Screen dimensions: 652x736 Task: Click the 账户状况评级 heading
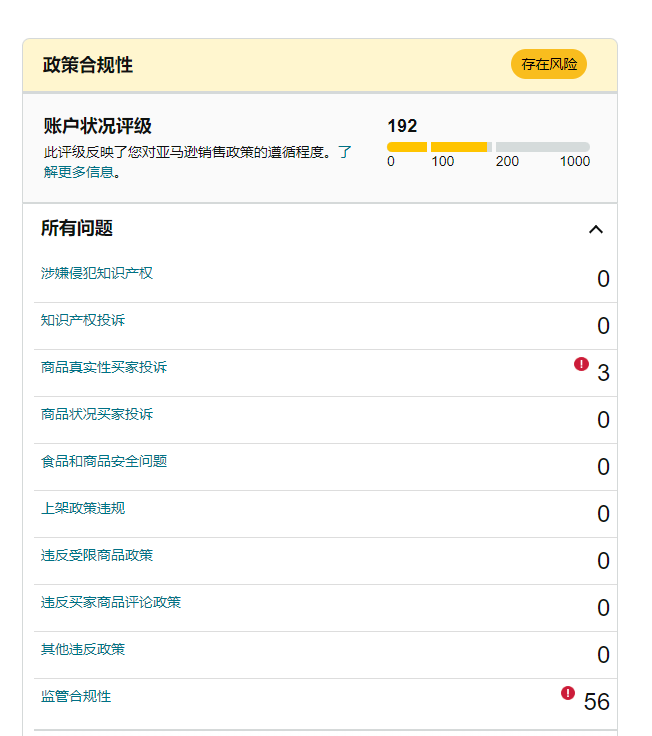pyautogui.click(x=97, y=126)
